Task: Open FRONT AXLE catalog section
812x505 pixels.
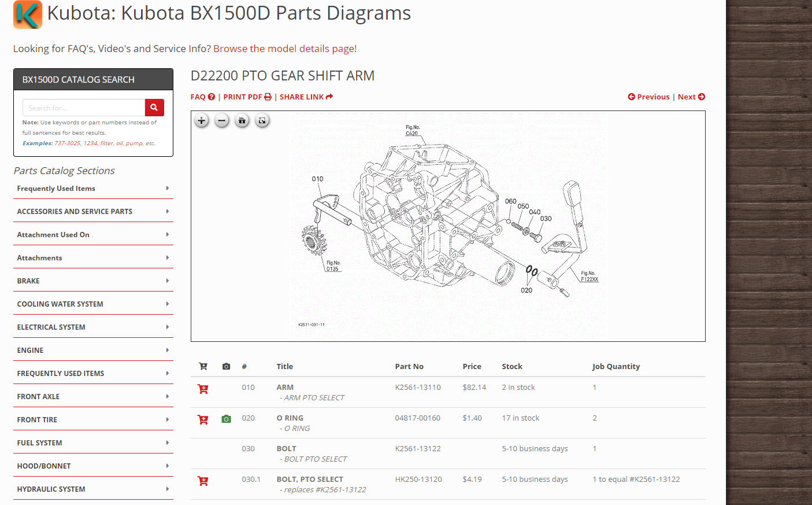Action: tap(93, 396)
